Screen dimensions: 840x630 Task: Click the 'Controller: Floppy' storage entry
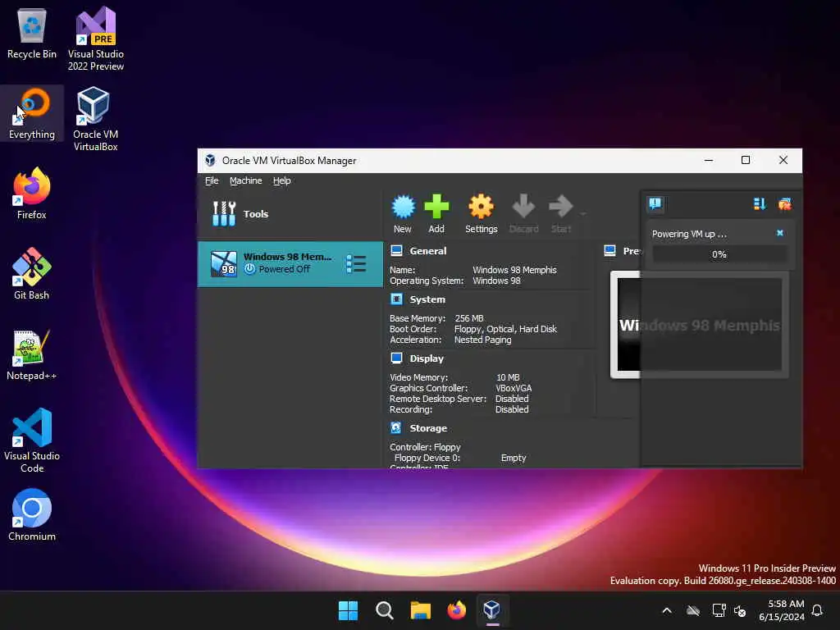coord(426,447)
